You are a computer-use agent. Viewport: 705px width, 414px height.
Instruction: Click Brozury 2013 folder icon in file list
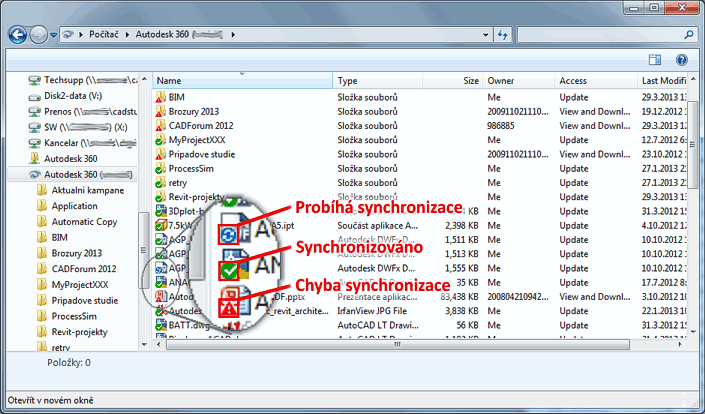point(160,111)
